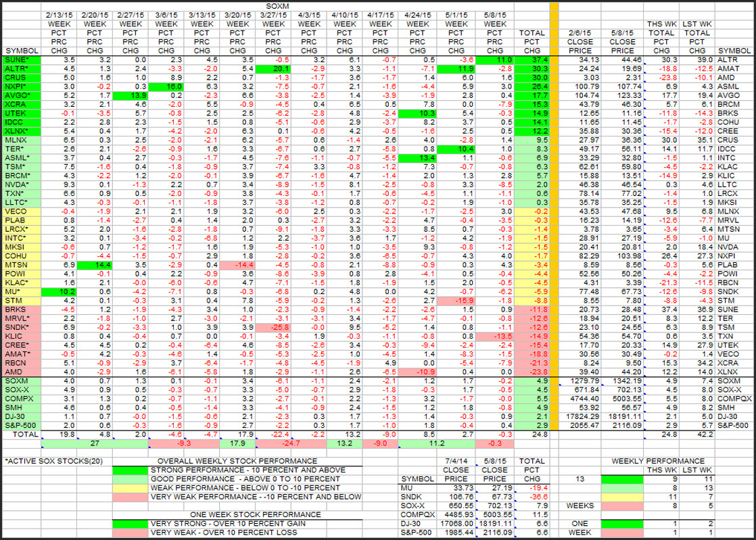Screen dimensions: 756x540
Task: Click ASML's highlighted 13.4 cell
Action: (417, 158)
